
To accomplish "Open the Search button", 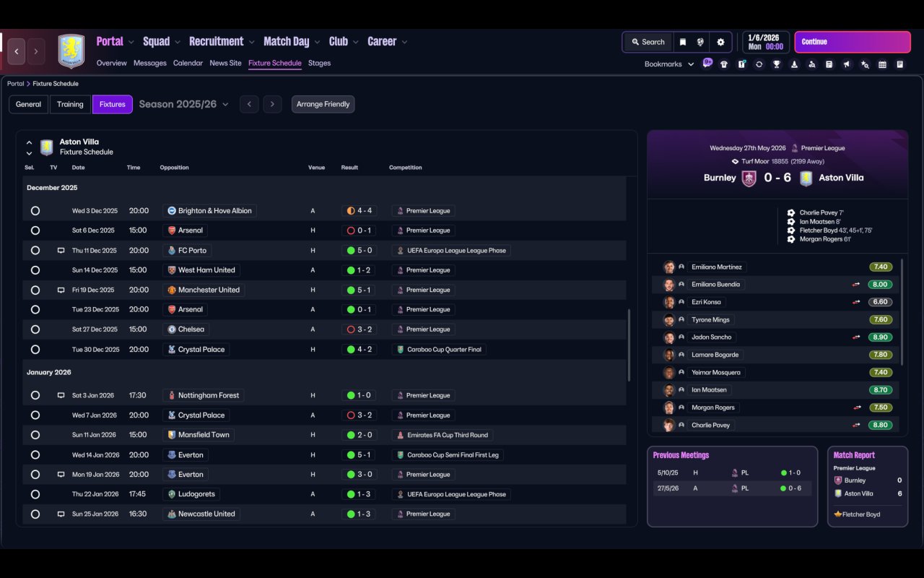I will tap(648, 42).
